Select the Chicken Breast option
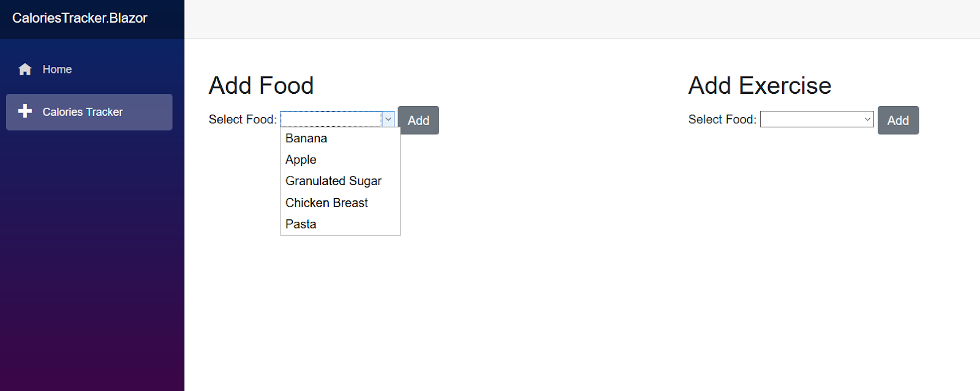Image resolution: width=980 pixels, height=391 pixels. tap(326, 203)
